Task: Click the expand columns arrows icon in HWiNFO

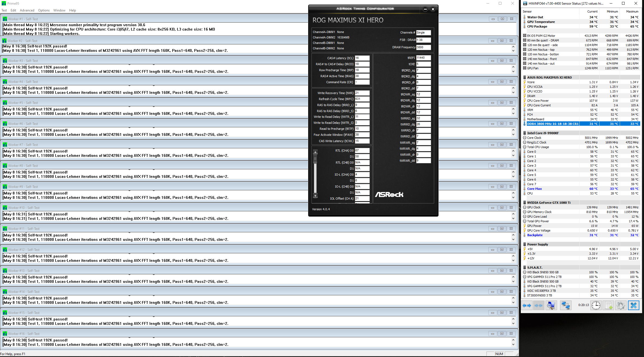Action: (527, 305)
